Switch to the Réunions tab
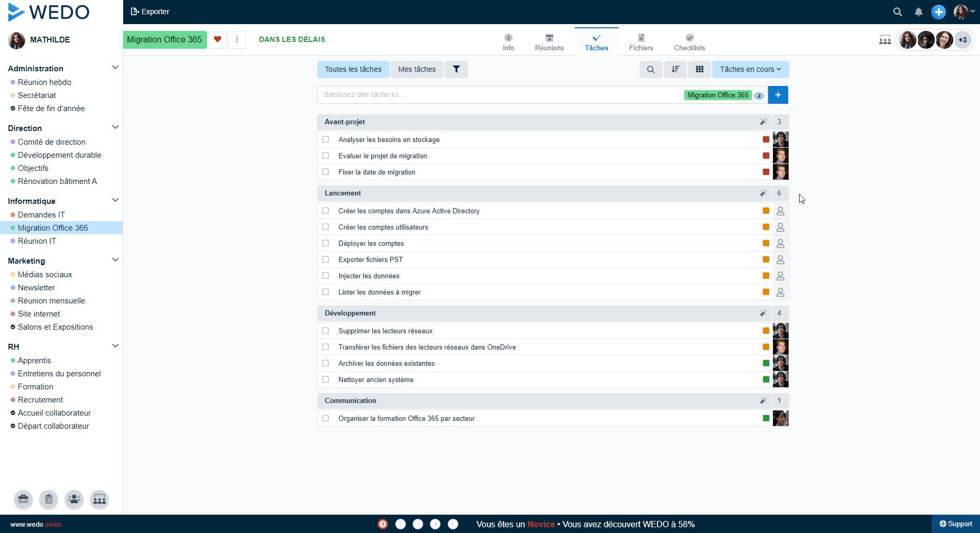 click(550, 42)
